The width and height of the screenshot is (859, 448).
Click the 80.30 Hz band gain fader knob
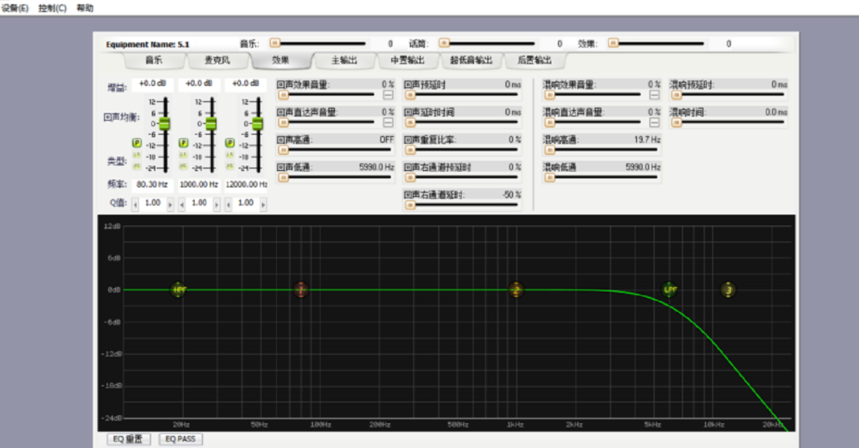coord(164,124)
